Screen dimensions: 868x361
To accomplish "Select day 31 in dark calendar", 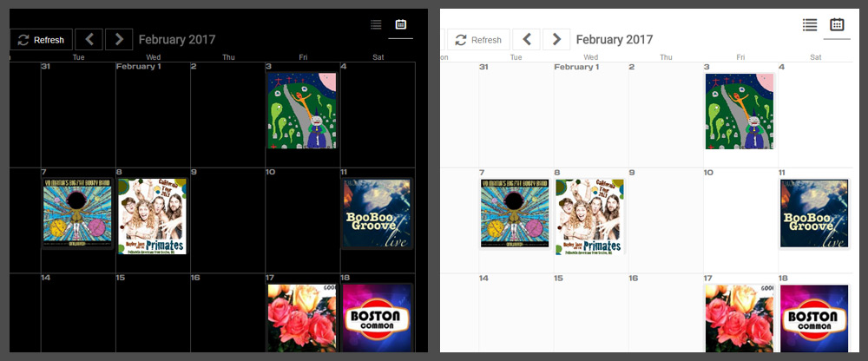I will click(x=46, y=67).
